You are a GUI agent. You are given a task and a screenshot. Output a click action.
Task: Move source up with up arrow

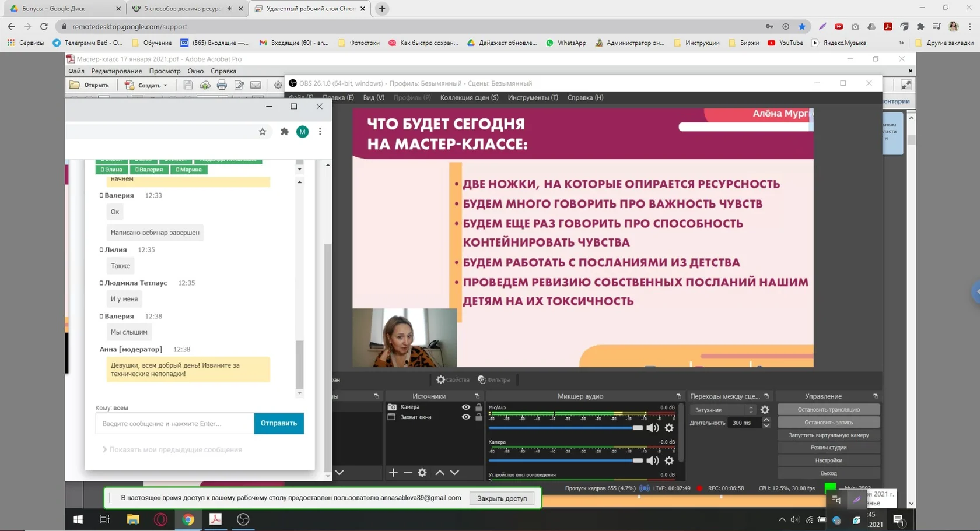point(440,473)
